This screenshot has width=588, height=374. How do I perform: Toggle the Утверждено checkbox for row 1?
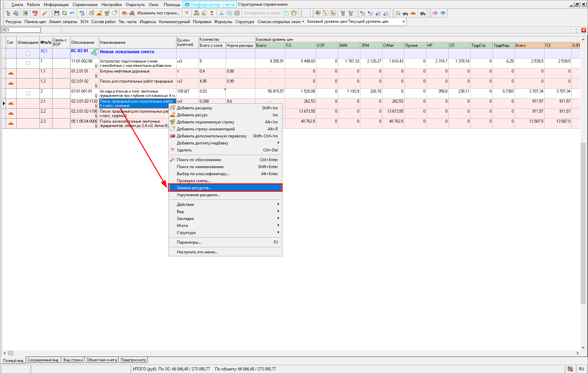(28, 63)
